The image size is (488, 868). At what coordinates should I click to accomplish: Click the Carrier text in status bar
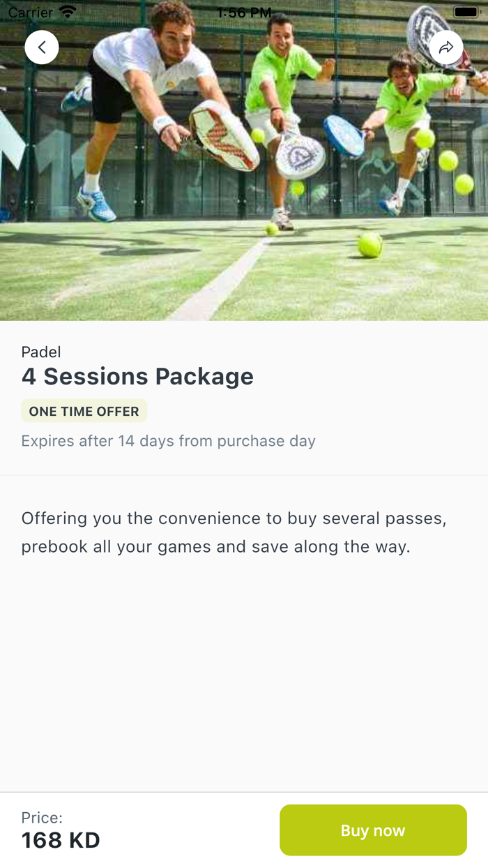pos(31,13)
